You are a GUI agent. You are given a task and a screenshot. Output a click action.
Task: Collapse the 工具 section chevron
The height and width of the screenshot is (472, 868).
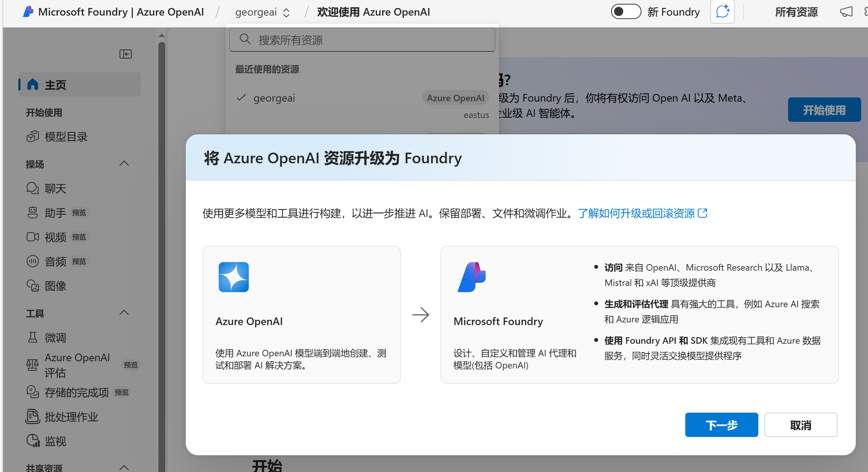124,313
